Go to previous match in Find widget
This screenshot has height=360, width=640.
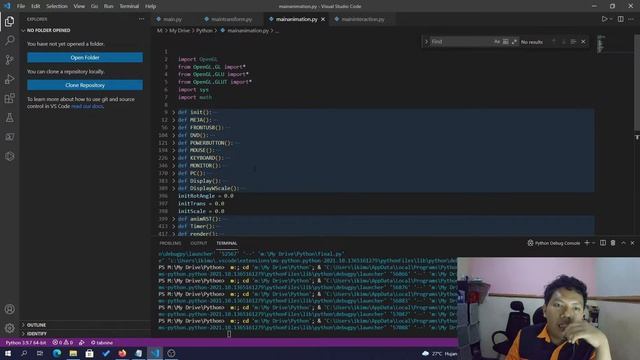[x=554, y=42]
